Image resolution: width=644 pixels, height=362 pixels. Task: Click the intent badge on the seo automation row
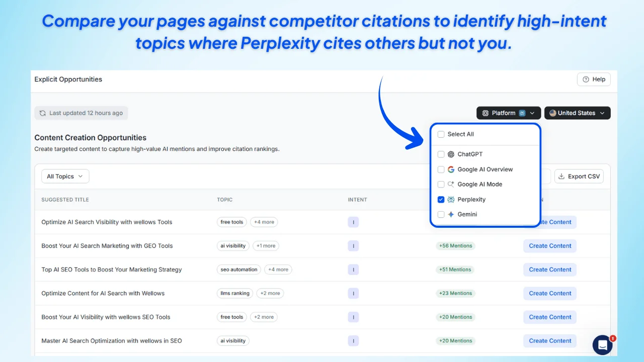click(x=353, y=269)
